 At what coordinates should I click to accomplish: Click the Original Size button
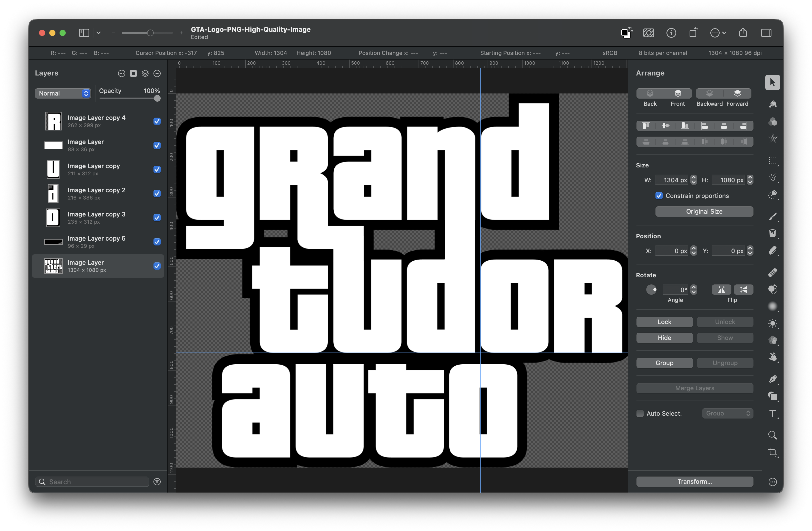[x=704, y=211]
